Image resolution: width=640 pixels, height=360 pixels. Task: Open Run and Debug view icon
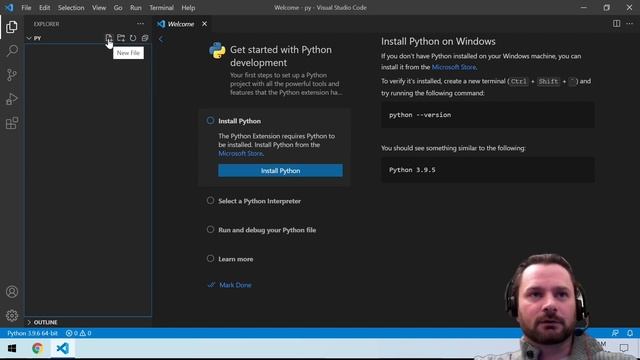click(x=12, y=99)
